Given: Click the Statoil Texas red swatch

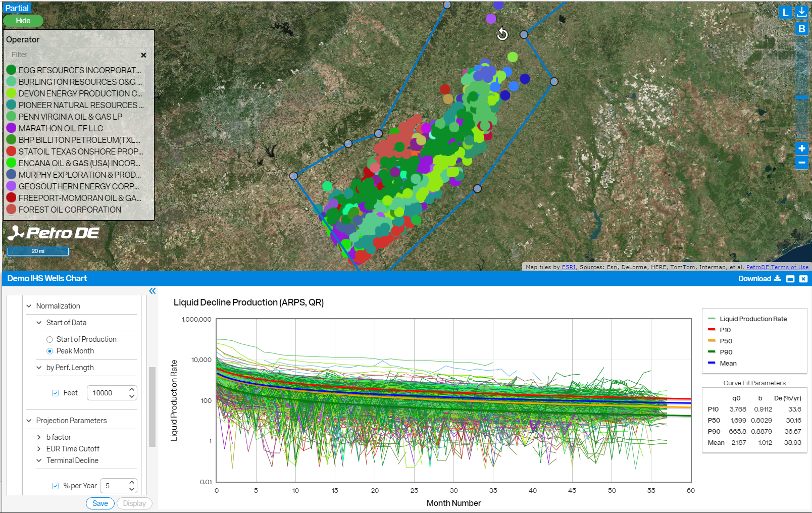Looking at the screenshot, I should click(11, 151).
